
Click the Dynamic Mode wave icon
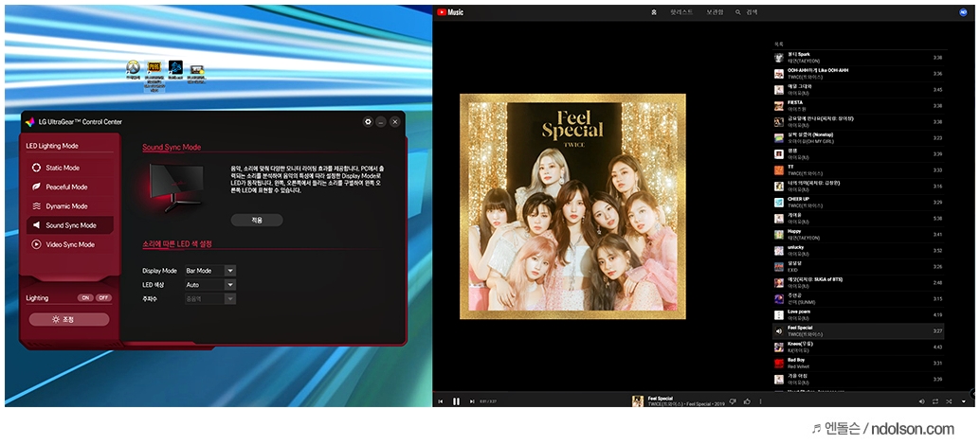36,206
